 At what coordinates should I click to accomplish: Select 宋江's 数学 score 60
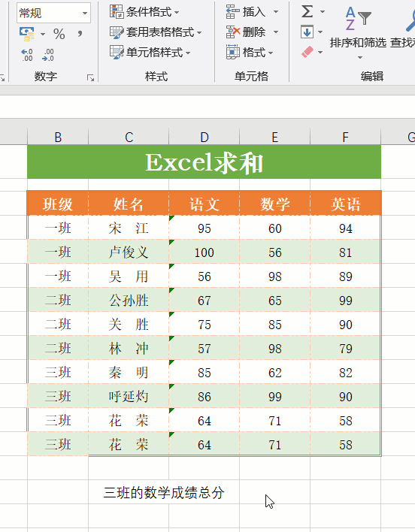coord(274,228)
